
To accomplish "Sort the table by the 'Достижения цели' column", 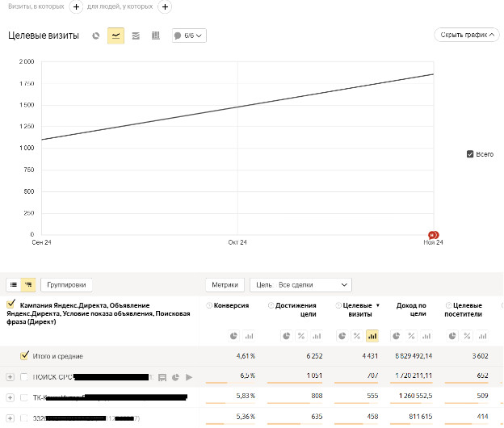I will pyautogui.click(x=296, y=310).
